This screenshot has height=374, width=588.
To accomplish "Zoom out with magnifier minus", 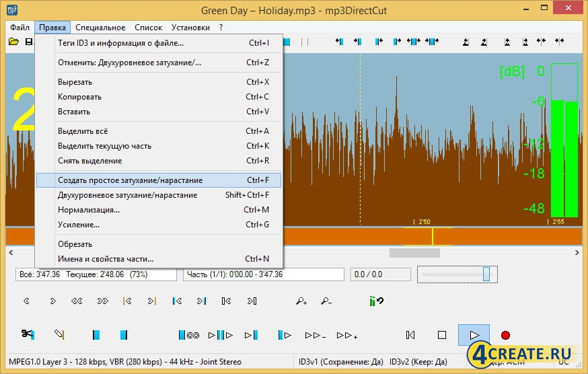I will click(x=326, y=301).
